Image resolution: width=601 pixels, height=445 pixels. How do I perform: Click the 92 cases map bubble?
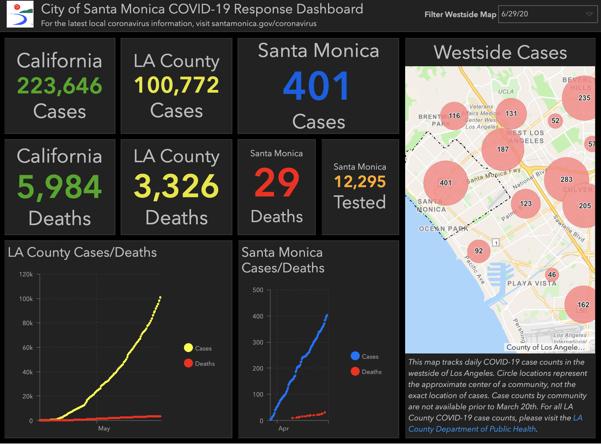pos(479,251)
